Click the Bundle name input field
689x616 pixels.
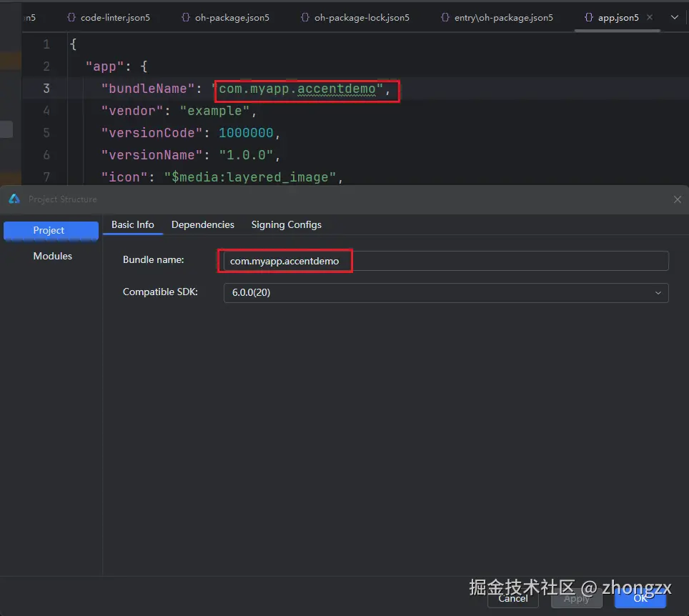click(446, 261)
